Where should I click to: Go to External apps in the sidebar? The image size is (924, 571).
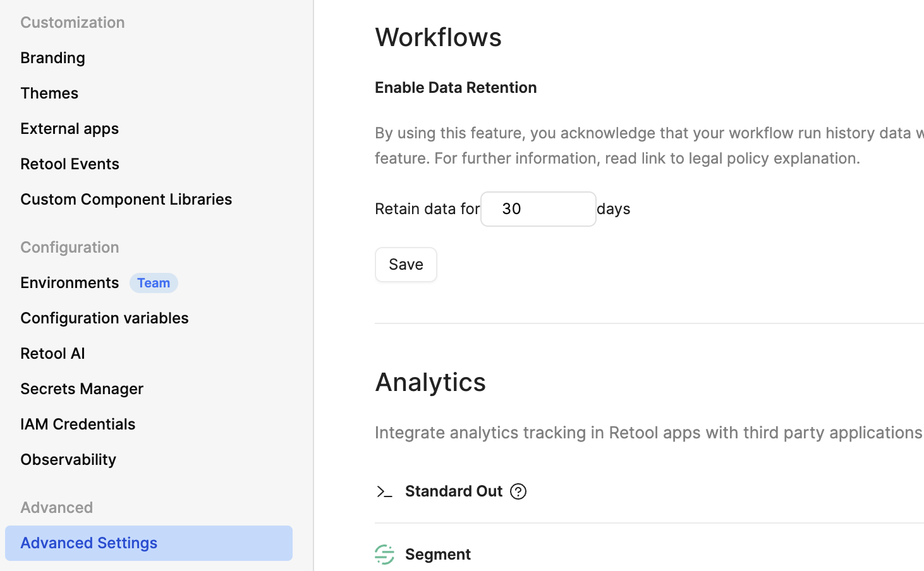(x=70, y=128)
